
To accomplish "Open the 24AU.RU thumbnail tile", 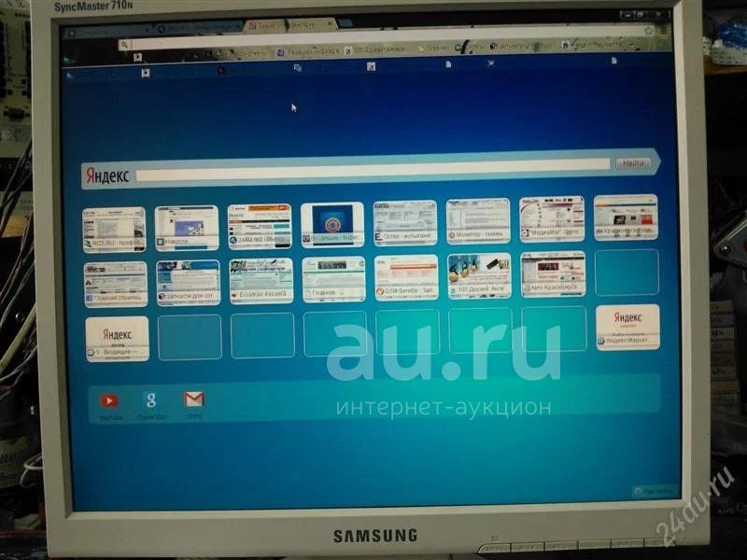I will (x=260, y=226).
